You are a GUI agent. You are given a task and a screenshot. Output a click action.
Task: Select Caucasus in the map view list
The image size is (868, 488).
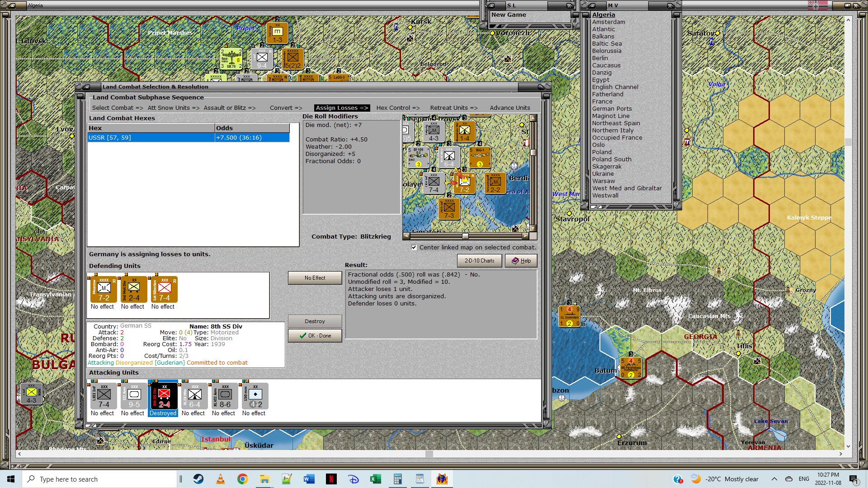click(x=606, y=66)
